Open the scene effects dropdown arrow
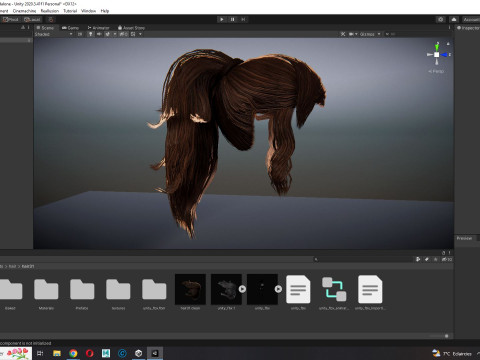Image resolution: width=480 pixels, height=360 pixels. tap(115, 34)
